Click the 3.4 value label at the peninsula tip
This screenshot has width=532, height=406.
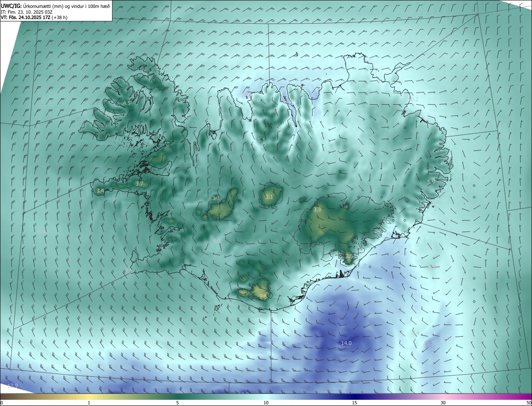(100, 191)
